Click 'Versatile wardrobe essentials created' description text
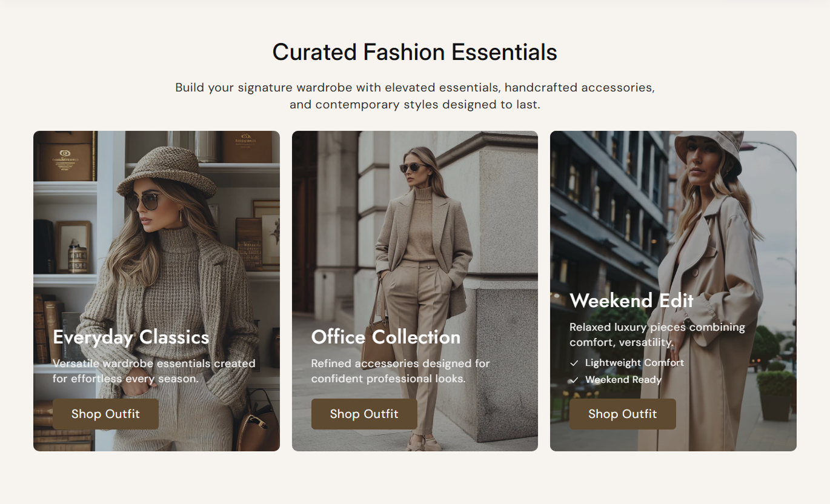 click(154, 363)
